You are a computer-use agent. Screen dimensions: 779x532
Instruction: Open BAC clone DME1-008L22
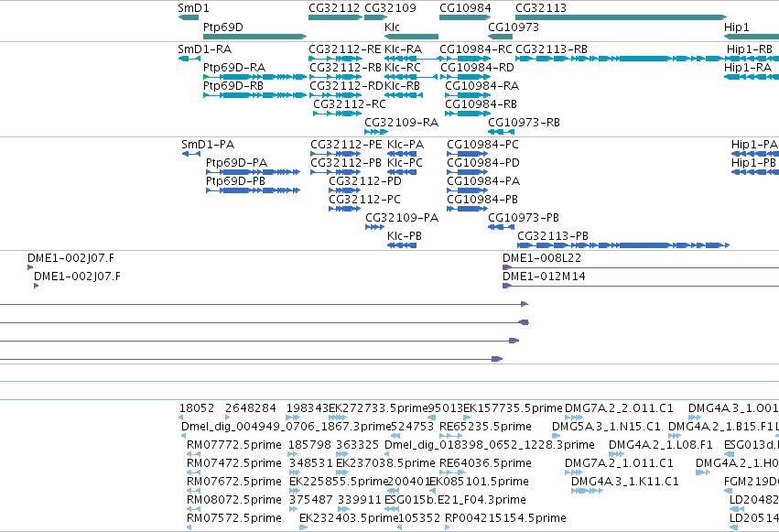(542, 258)
